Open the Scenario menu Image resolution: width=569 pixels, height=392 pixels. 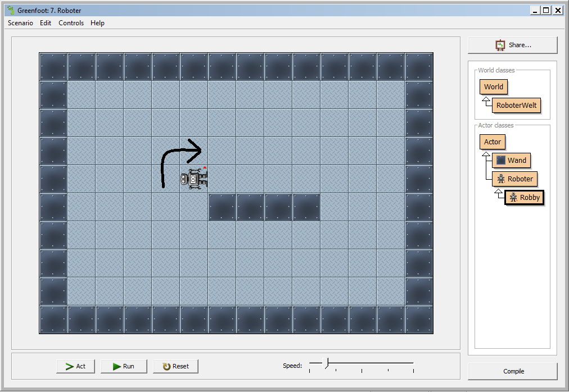click(20, 23)
